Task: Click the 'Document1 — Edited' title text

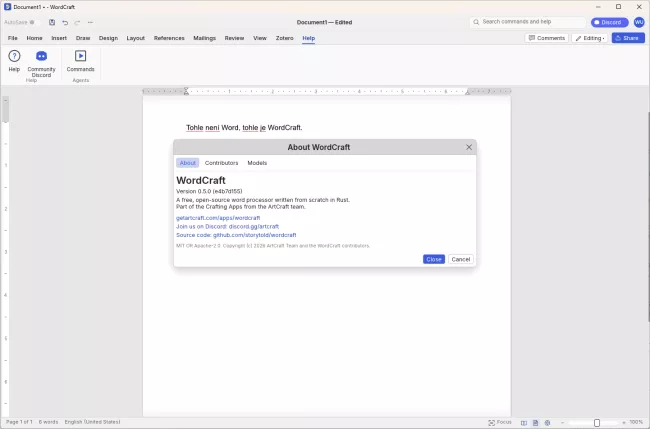Action: [324, 22]
